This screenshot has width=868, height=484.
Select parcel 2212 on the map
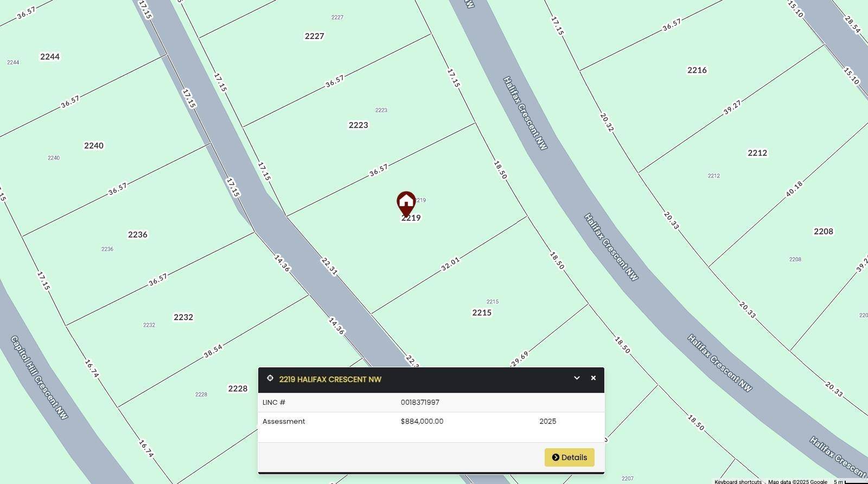coord(757,154)
